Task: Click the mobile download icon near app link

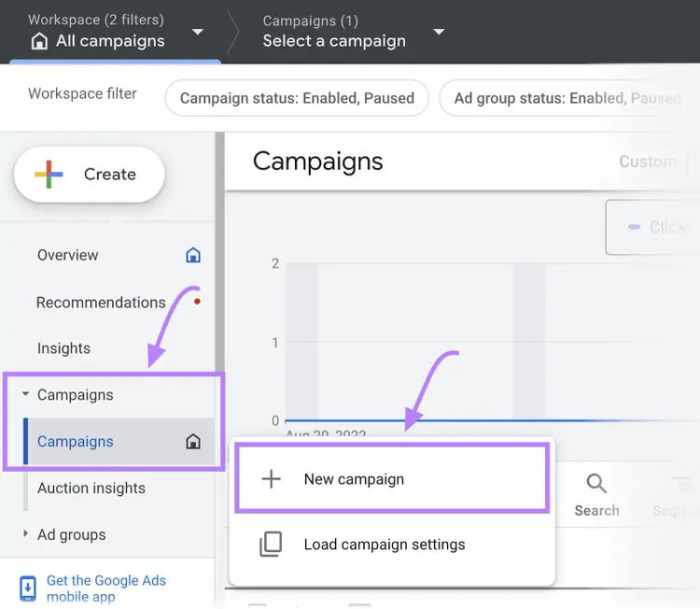Action: [28, 588]
